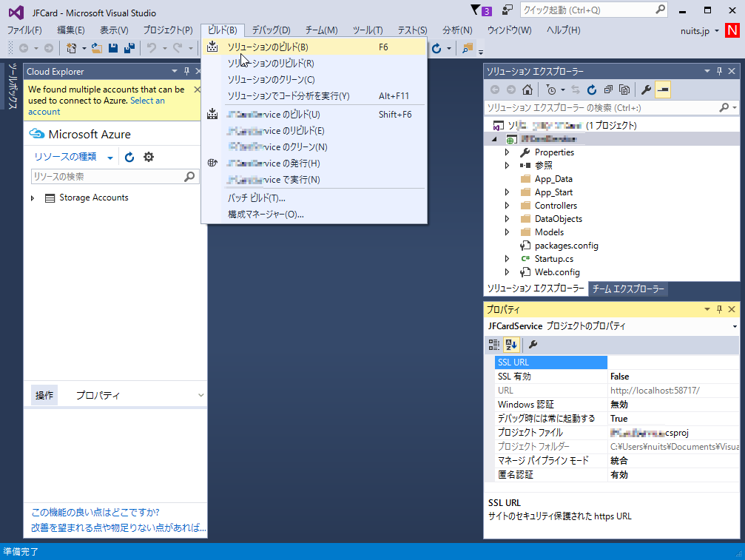
Task: Expand the Web.config node
Action: [507, 272]
